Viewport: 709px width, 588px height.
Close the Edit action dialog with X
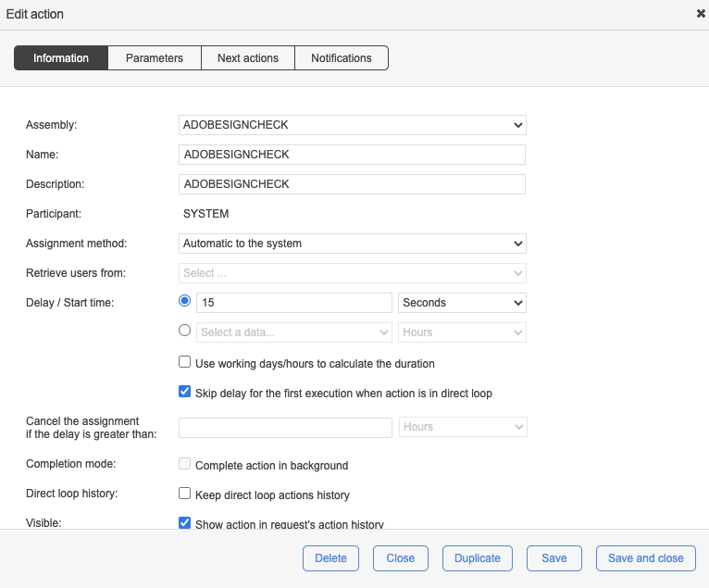701,14
